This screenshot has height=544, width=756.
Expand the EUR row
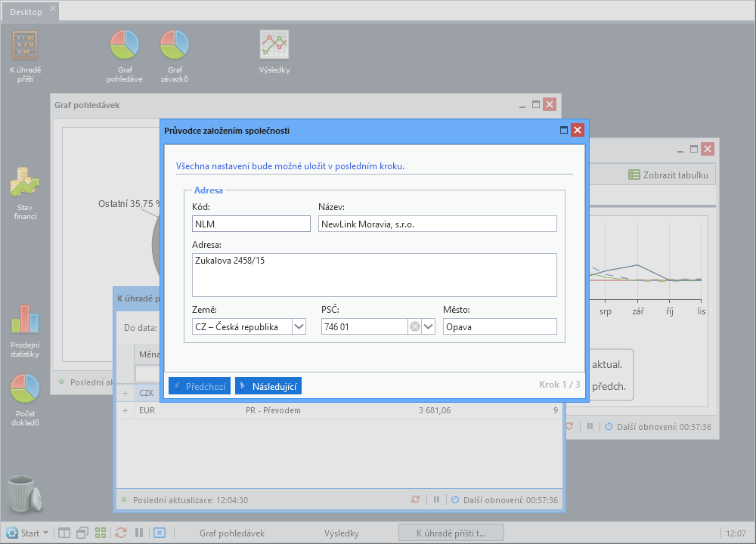125,410
